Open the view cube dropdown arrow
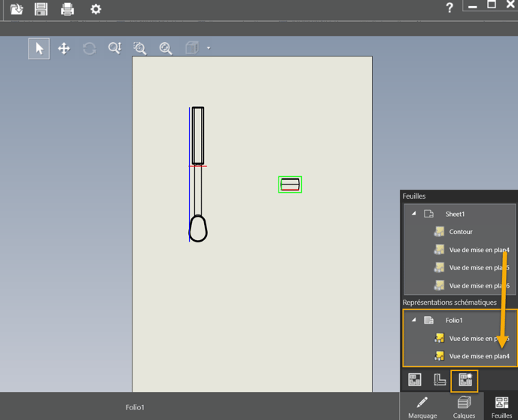This screenshot has width=518, height=420. (x=209, y=48)
